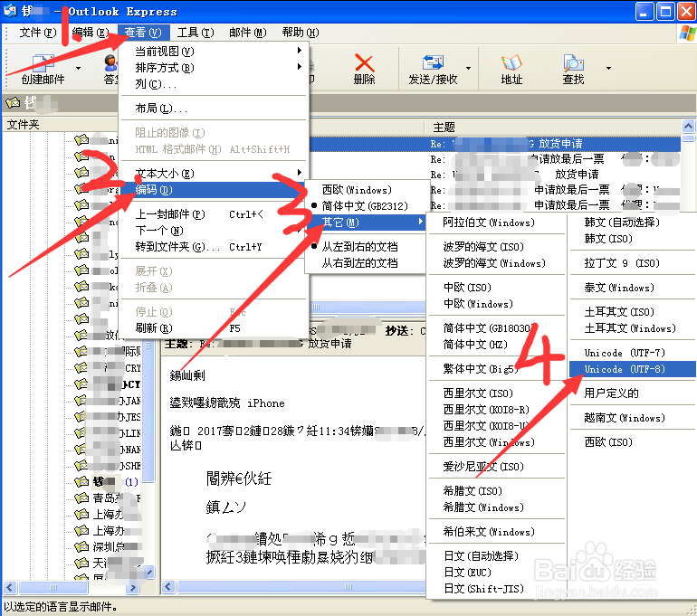Open the 文件(F) menu
This screenshot has width=697, height=616.
point(38,33)
